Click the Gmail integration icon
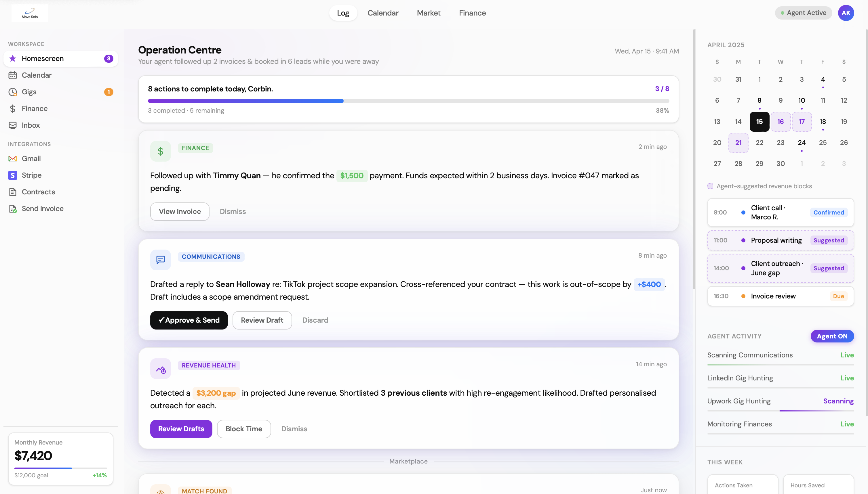Image resolution: width=868 pixels, height=494 pixels. tap(13, 158)
